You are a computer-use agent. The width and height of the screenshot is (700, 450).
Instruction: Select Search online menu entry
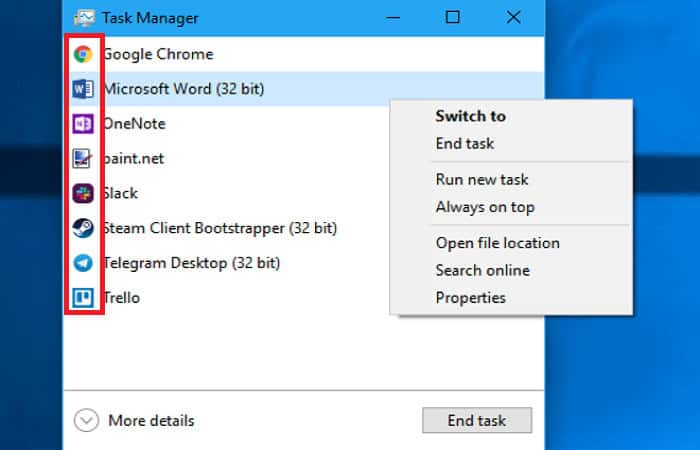(483, 271)
